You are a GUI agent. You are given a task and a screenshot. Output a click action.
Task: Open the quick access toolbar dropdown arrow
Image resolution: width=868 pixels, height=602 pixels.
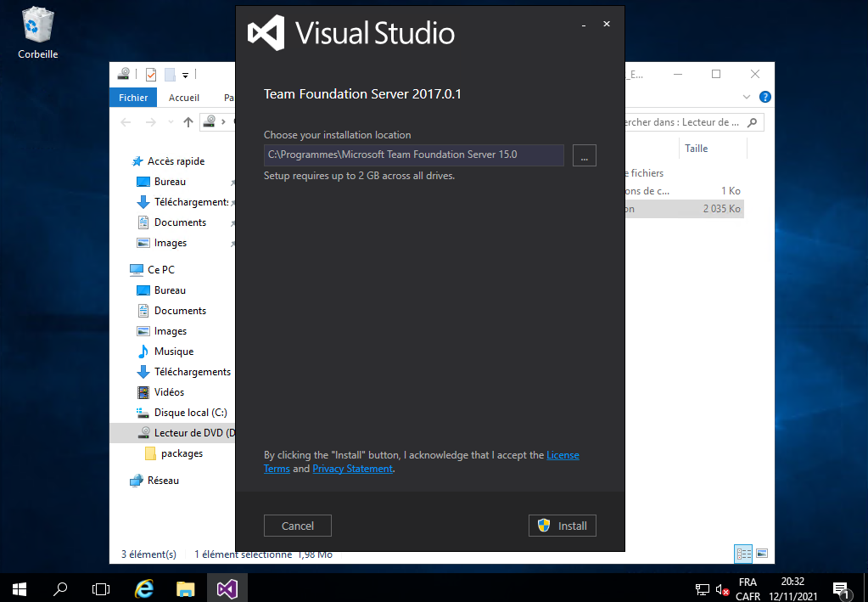[185, 75]
